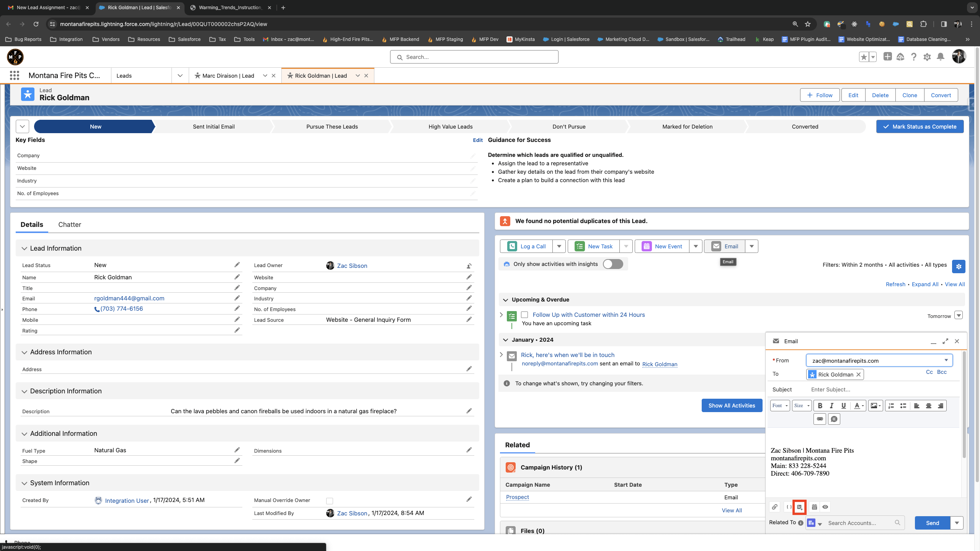The height and width of the screenshot is (551, 980).
Task: Open the Size dropdown in email editor
Action: click(802, 406)
